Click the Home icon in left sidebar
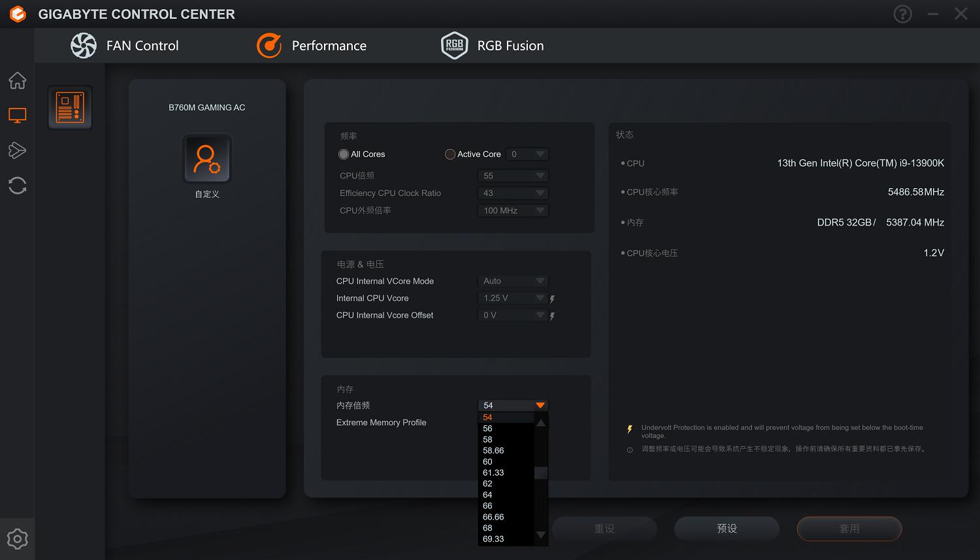The height and width of the screenshot is (560, 980). coord(18,80)
